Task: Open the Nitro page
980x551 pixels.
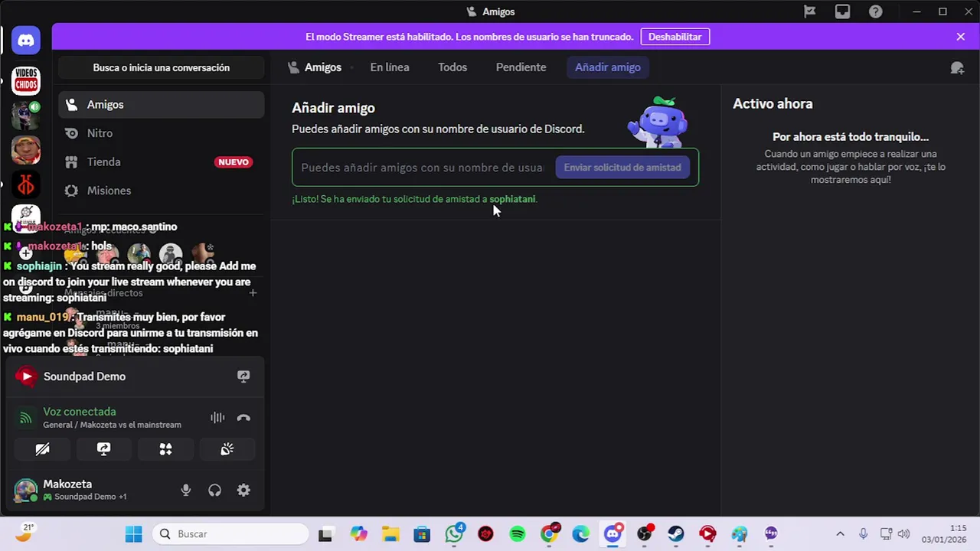Action: coord(161,133)
